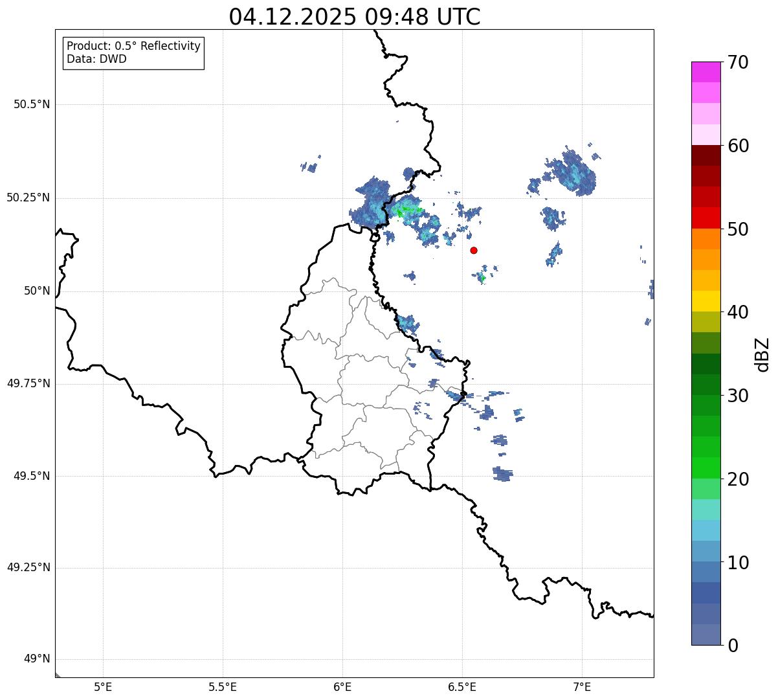This screenshot has height=700, width=778.
Task: Click the colorbar label 'dBZ'
Action: 762,354
